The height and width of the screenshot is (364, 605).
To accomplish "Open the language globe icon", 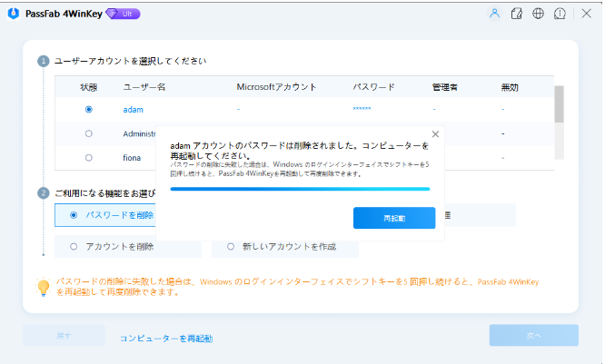I will [x=538, y=14].
